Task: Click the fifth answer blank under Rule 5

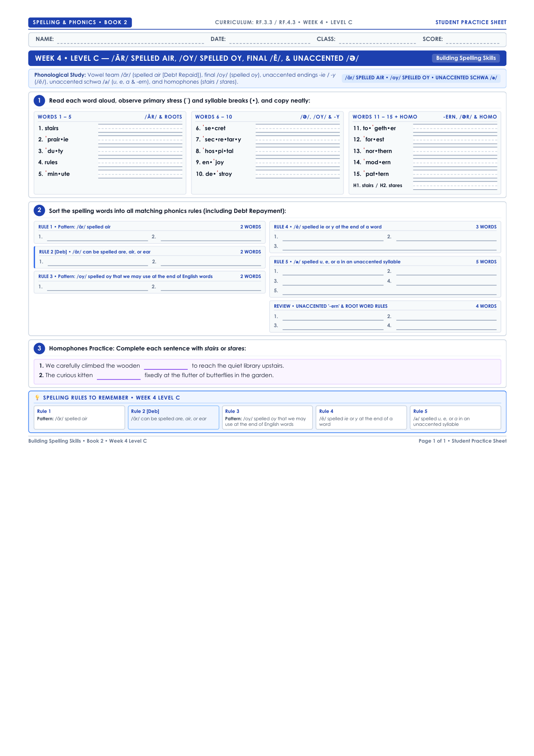Action: 389,291
